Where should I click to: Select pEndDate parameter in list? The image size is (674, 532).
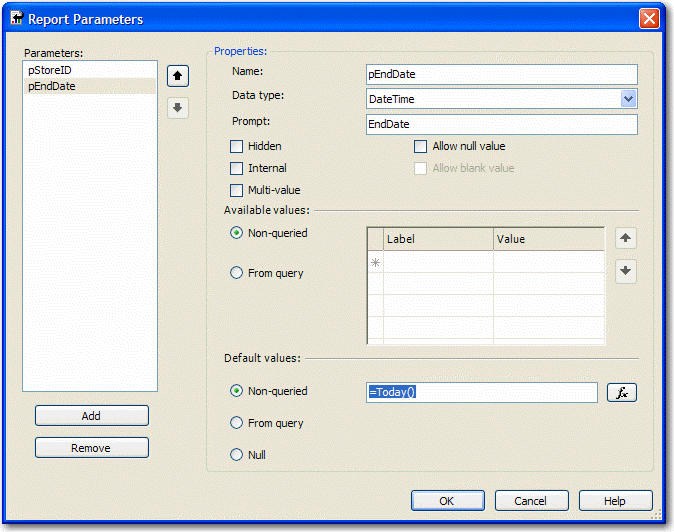coord(52,86)
